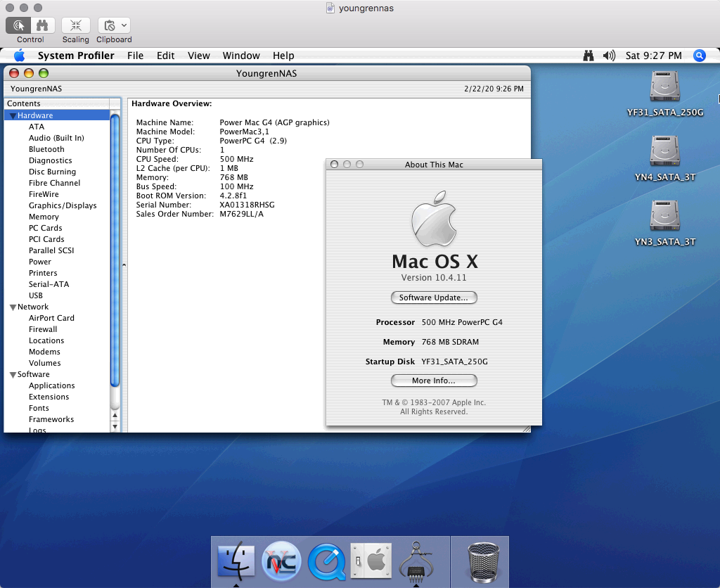Switch to Observe mode binoculars icon

coord(43,25)
